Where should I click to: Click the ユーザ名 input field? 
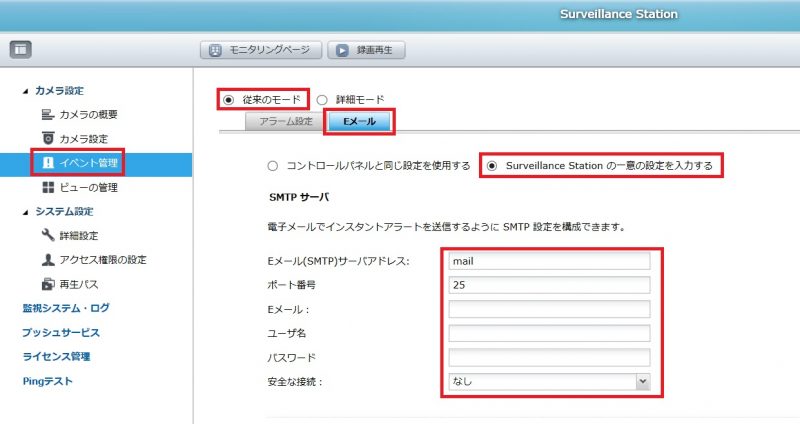click(549, 333)
